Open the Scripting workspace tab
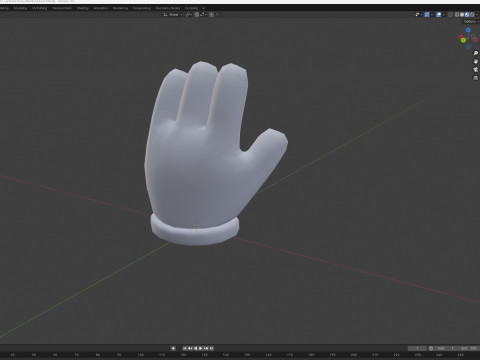The height and width of the screenshot is (360, 480). [191, 8]
